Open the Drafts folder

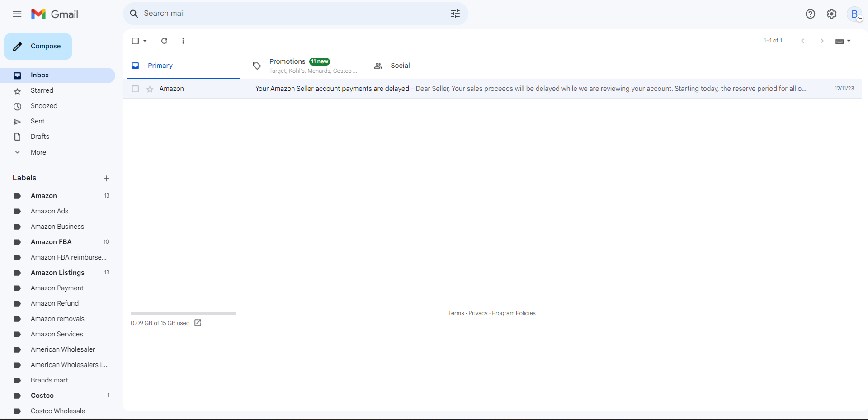57,137
